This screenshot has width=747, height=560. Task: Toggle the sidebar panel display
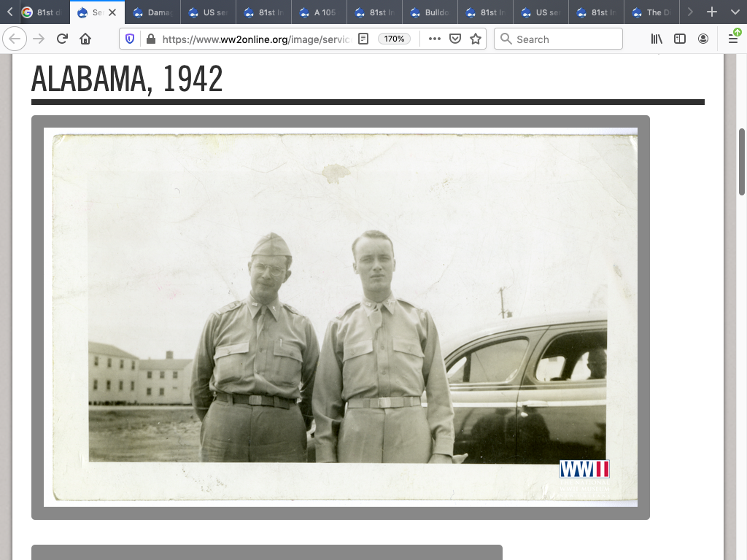tap(680, 39)
